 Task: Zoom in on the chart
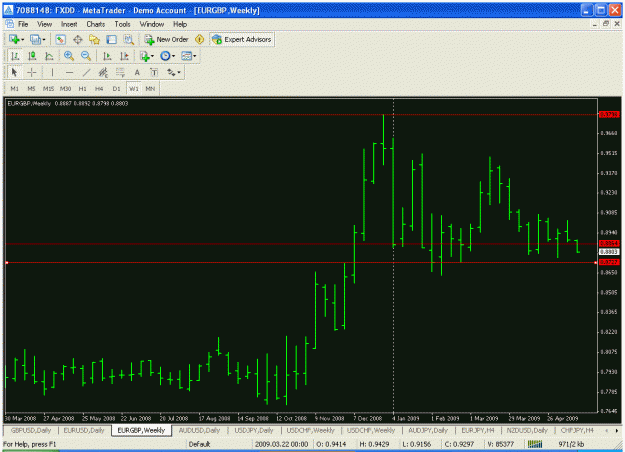69,56
